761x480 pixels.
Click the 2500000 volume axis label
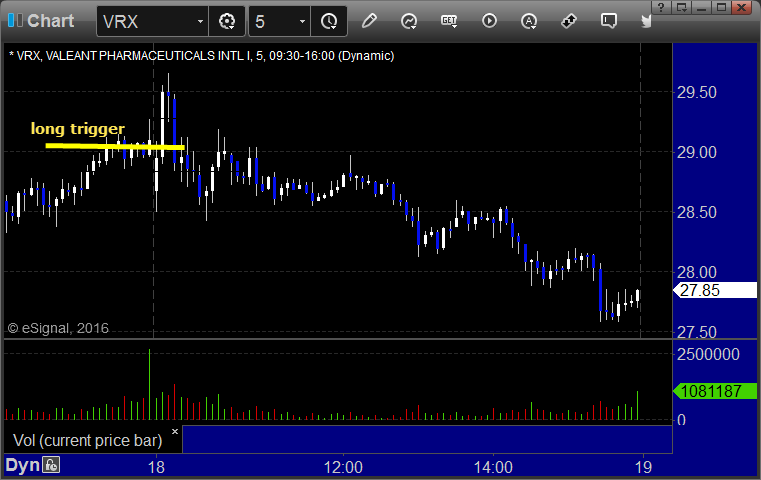click(708, 354)
